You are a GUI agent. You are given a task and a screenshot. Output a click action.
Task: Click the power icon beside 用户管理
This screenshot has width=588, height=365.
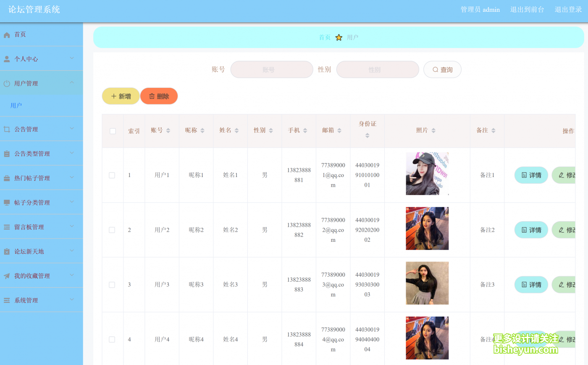pos(6,83)
